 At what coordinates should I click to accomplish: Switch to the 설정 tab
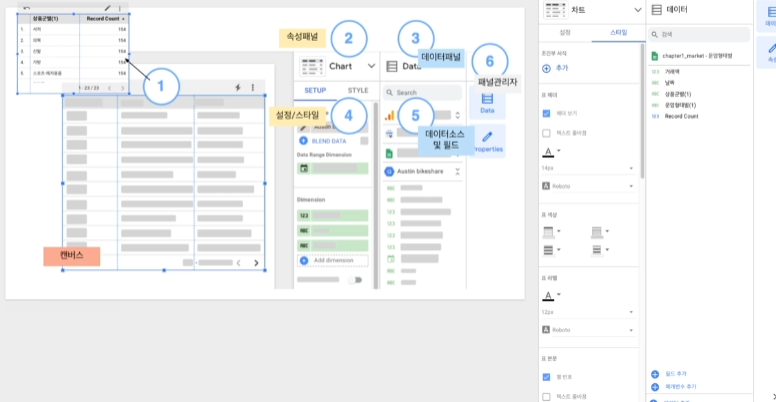[565, 33]
